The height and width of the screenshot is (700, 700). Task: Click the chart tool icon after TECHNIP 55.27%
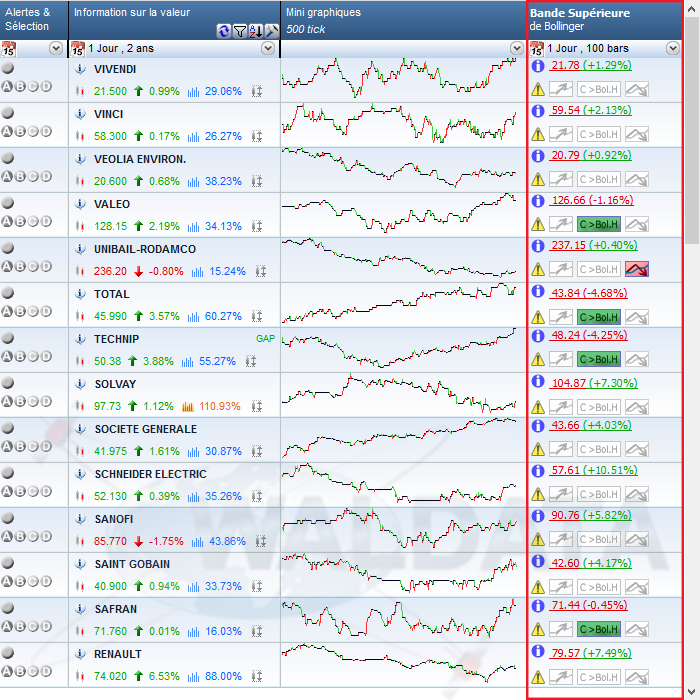coord(251,361)
